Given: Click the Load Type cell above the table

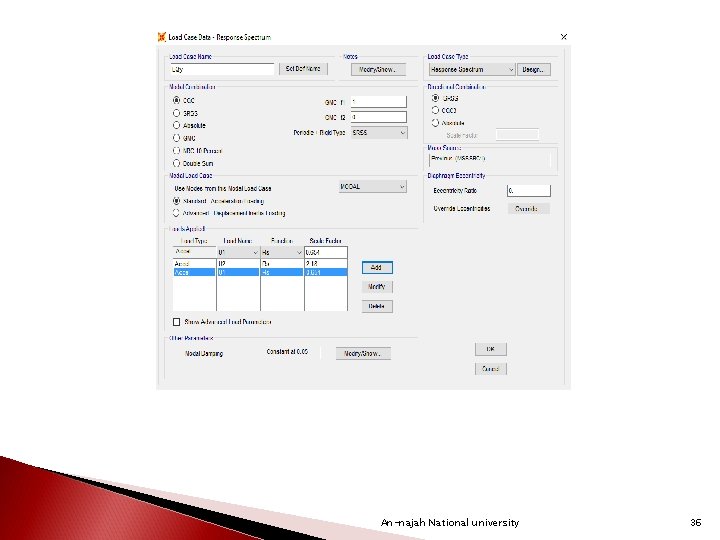Looking at the screenshot, I should (x=194, y=252).
